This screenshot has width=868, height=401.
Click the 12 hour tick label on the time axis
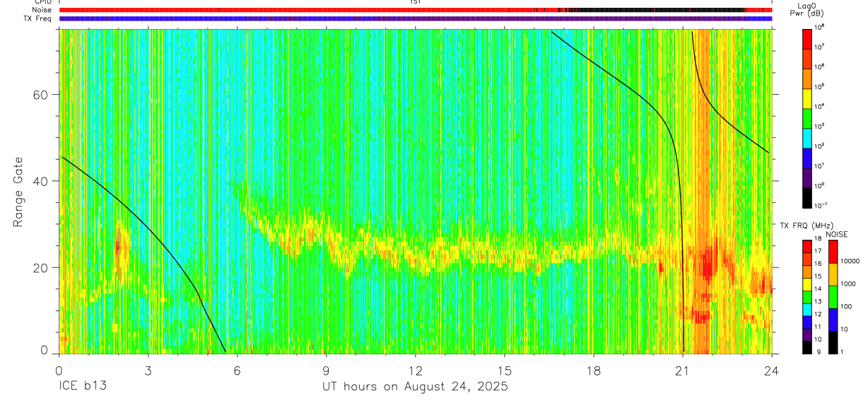click(416, 370)
